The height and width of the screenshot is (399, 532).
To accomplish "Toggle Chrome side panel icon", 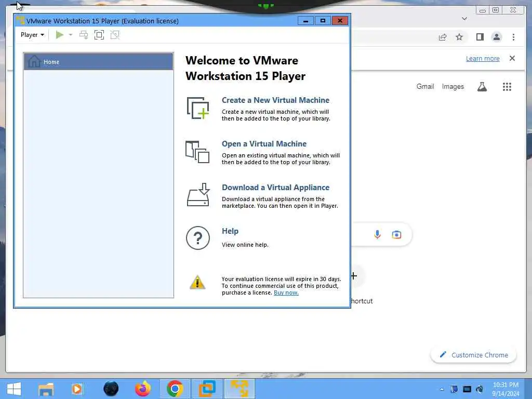I will click(x=480, y=37).
